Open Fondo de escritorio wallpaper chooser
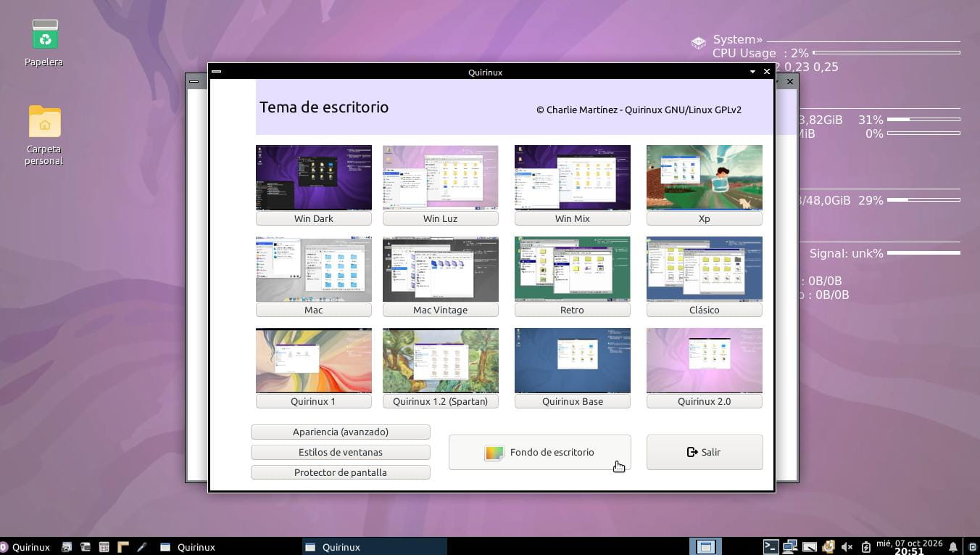 (540, 452)
